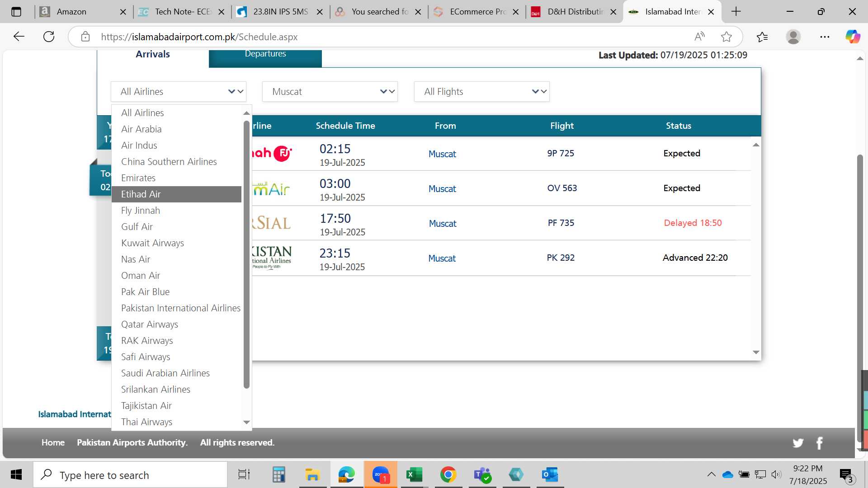Screen dimensions: 868x488
Task: Open the notification center icon
Action: point(846,475)
